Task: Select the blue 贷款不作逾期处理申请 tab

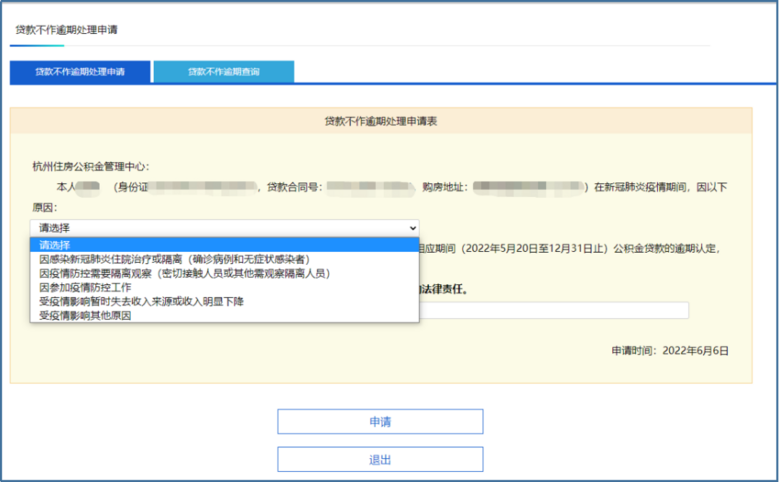Action: click(x=80, y=72)
